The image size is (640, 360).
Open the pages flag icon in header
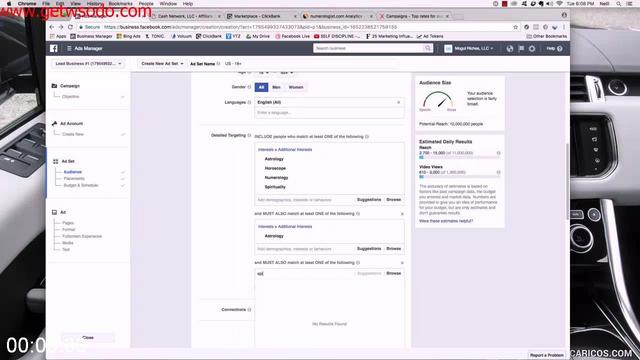[521, 48]
